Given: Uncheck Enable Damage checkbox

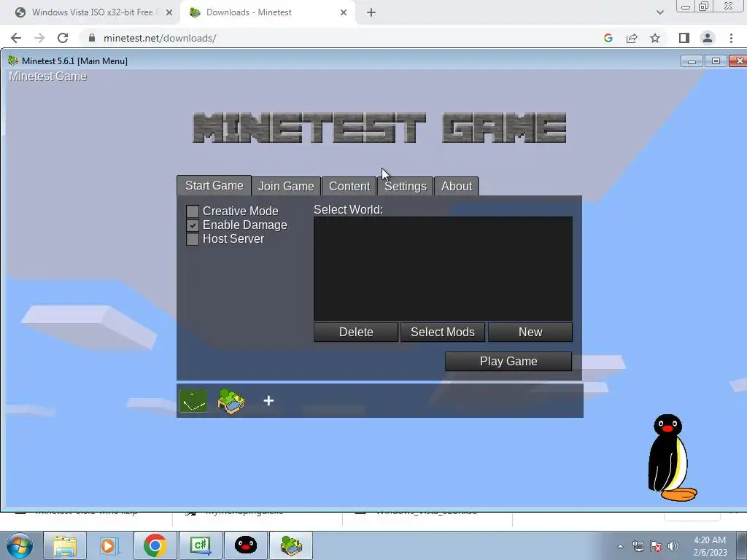Looking at the screenshot, I should point(193,225).
